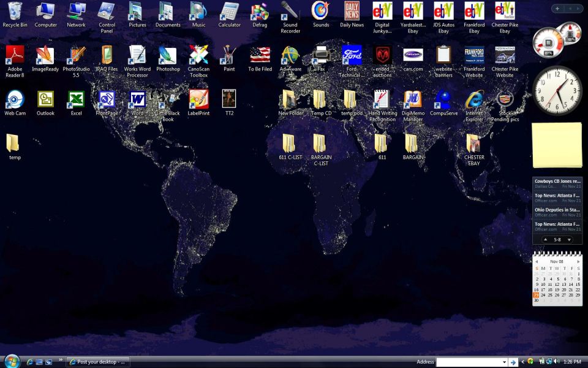
Task: Open 'Post your desktop' taskbar button
Action: tap(98, 362)
